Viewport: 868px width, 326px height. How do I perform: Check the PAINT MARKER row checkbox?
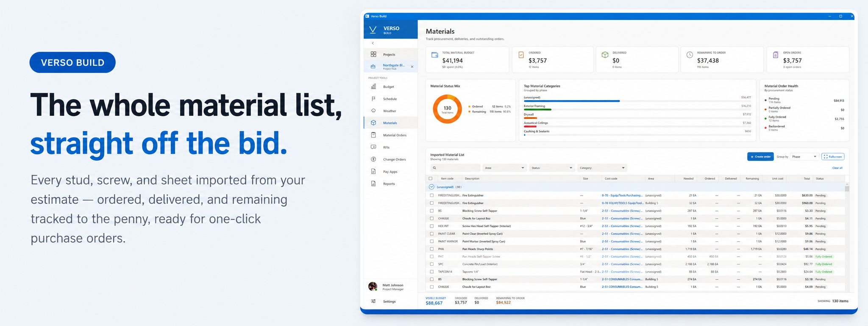pyautogui.click(x=432, y=242)
